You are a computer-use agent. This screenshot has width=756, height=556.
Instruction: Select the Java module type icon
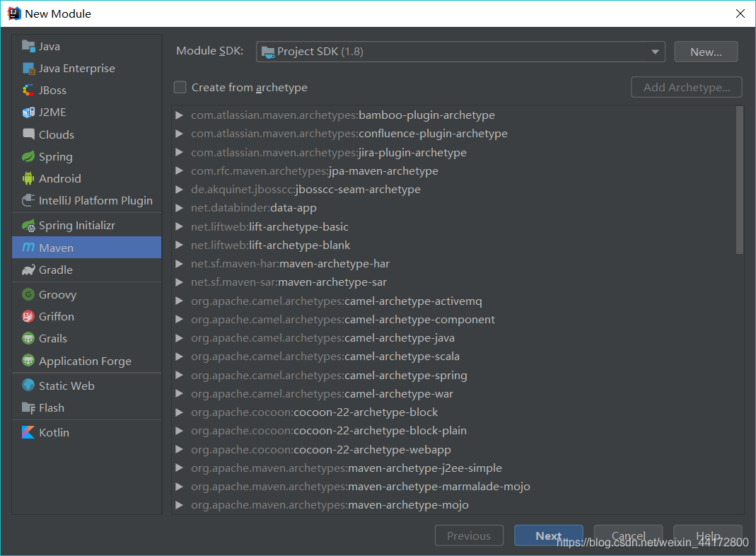pos(28,46)
